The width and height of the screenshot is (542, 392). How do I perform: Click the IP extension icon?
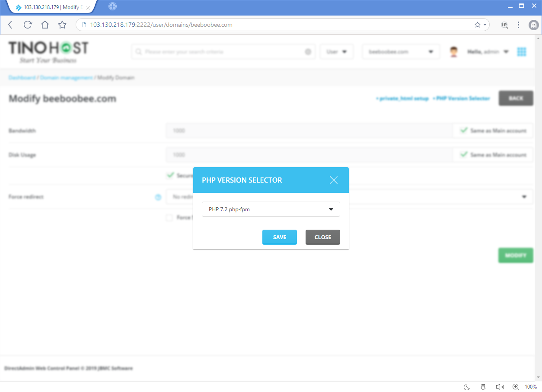tap(504, 25)
